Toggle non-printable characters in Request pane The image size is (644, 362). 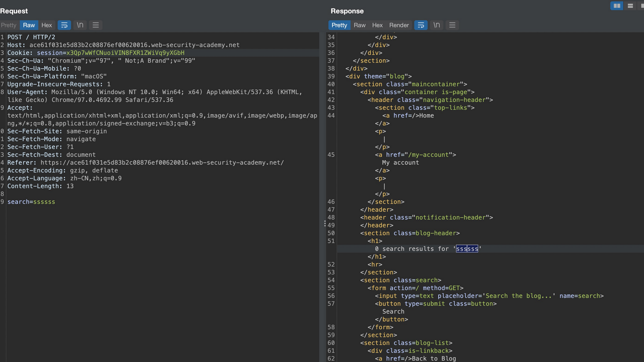(x=80, y=25)
